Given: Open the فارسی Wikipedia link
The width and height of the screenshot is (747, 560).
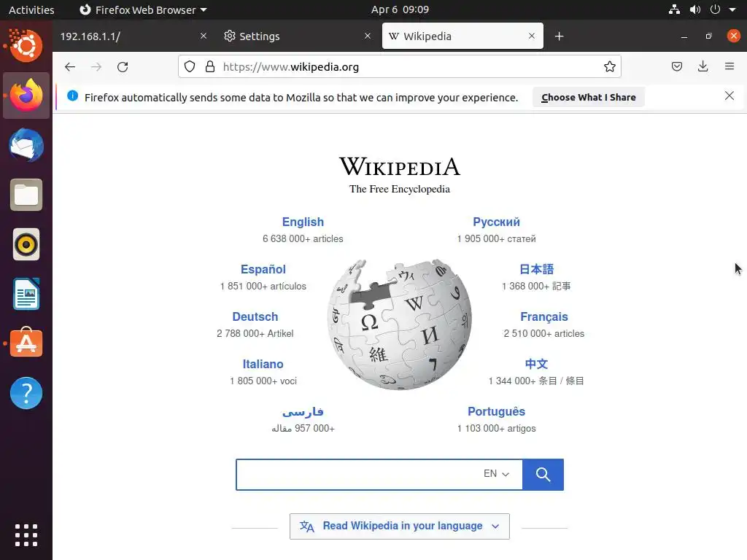Looking at the screenshot, I should 303,411.
